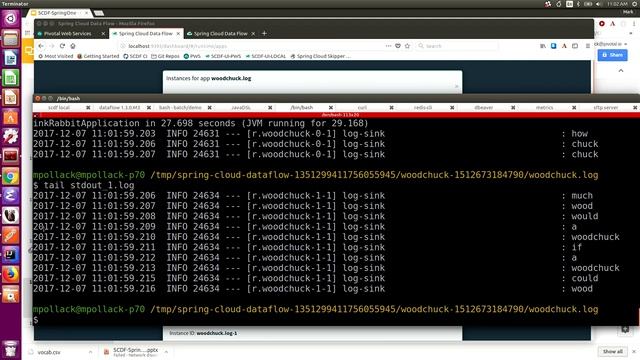
Task: Select 'JavaDSL' terminal tab
Action: (241, 107)
